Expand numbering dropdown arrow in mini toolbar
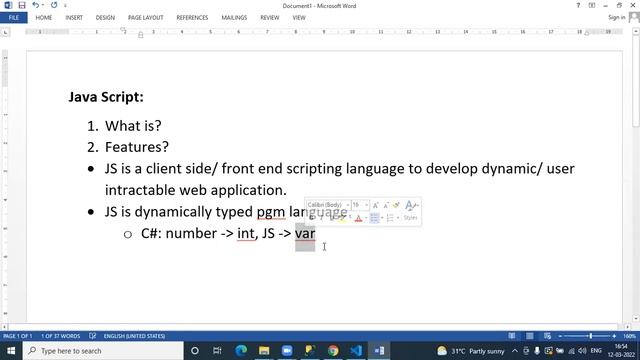Screen dimensions: 640x360 tap(398, 218)
